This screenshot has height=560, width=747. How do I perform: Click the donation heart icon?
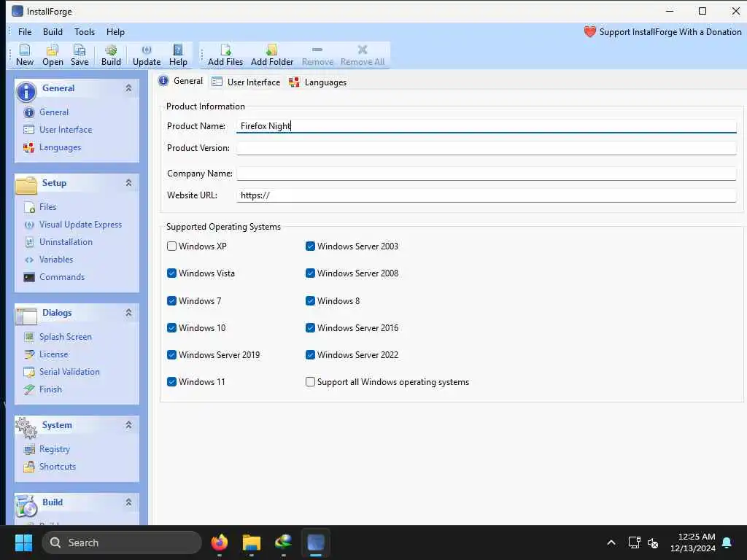589,32
